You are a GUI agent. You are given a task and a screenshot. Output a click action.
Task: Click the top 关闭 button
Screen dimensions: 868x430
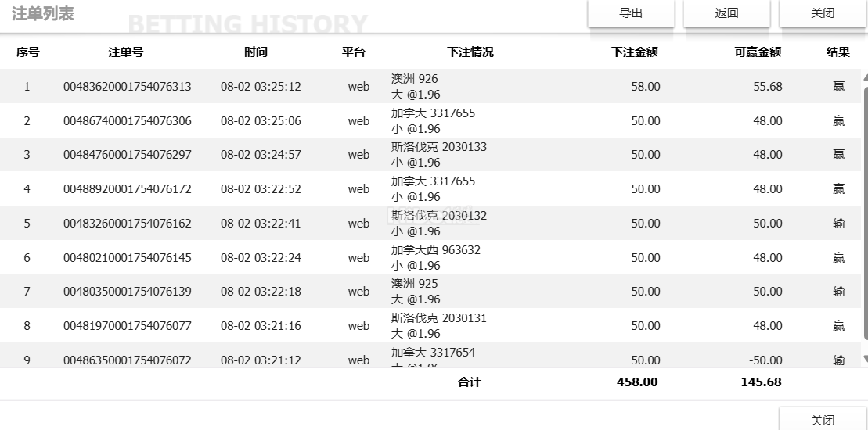(822, 13)
